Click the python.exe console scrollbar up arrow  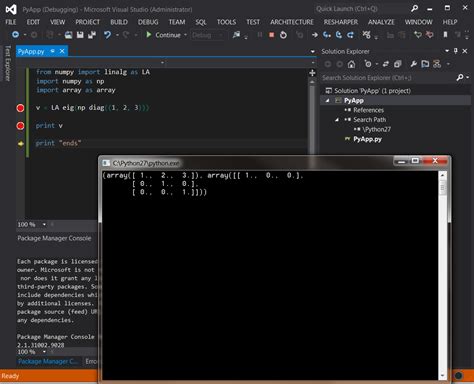click(443, 175)
